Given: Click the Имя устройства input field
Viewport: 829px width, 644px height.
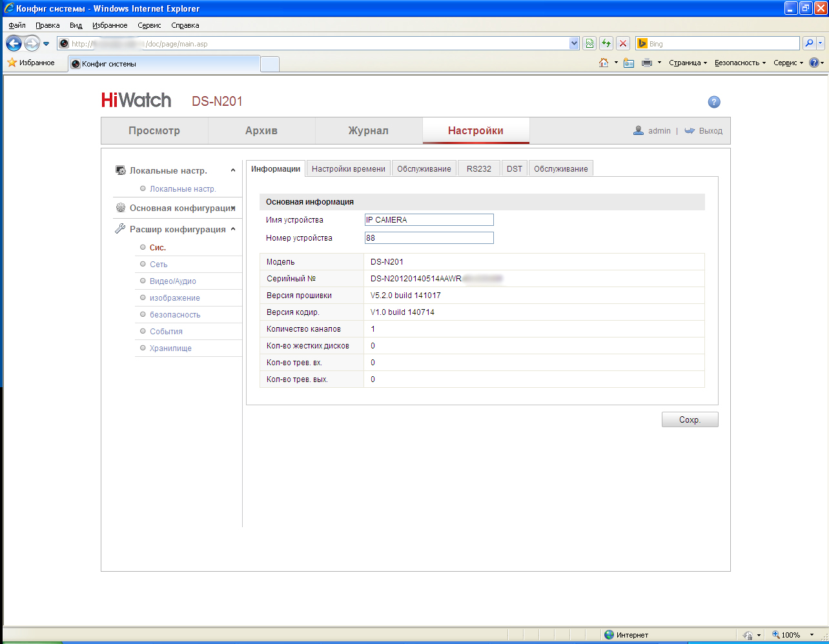Looking at the screenshot, I should pos(429,220).
